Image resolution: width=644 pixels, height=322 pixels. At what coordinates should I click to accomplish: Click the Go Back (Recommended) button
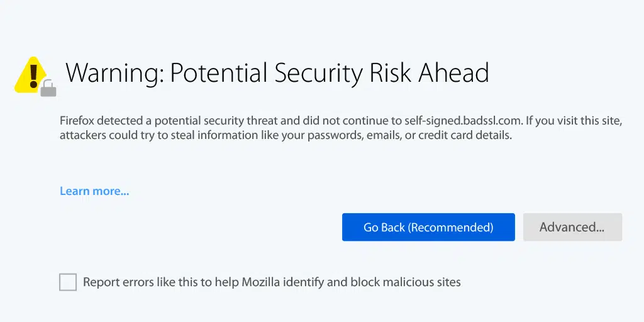pos(428,227)
